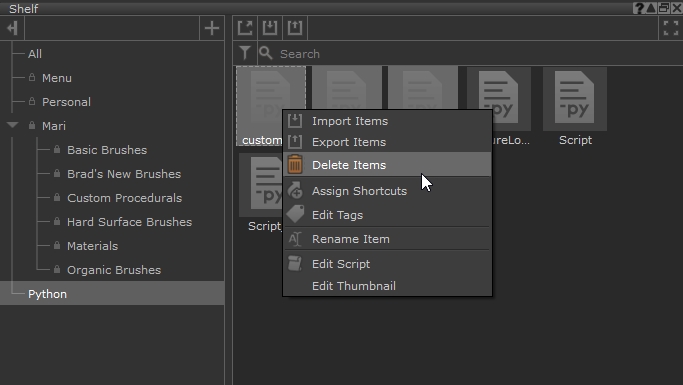Viewport: 683px width, 385px height.
Task: Select the Custom Procedurals shelf
Action: pyautogui.click(x=125, y=198)
